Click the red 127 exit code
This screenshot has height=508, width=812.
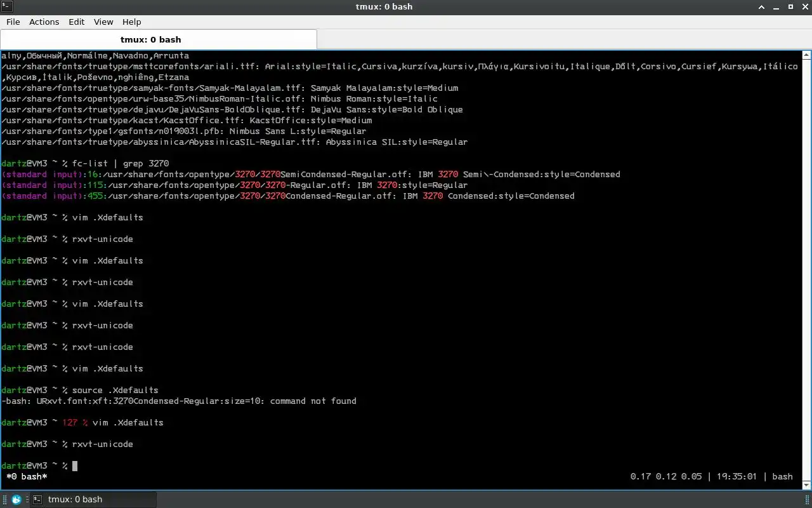click(70, 422)
